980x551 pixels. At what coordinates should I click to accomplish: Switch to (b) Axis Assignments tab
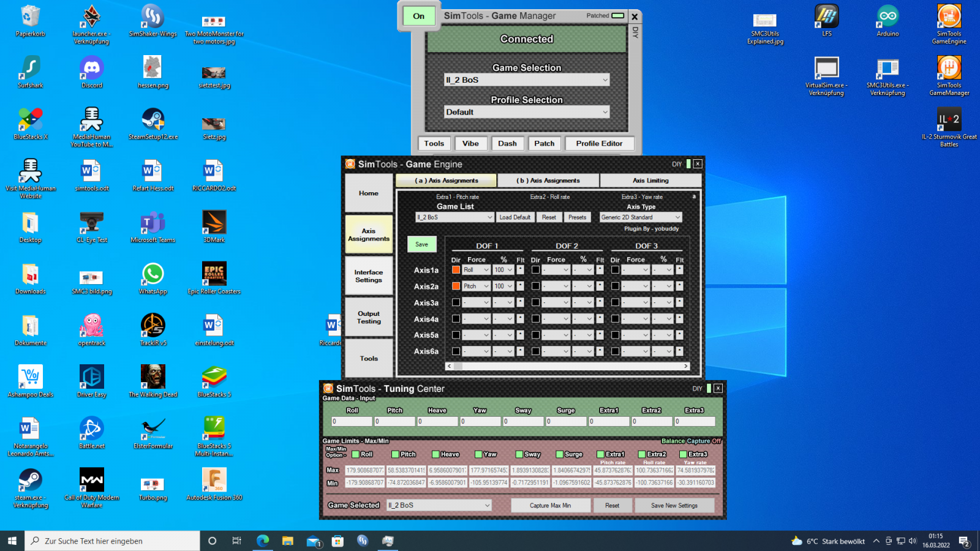(x=548, y=181)
